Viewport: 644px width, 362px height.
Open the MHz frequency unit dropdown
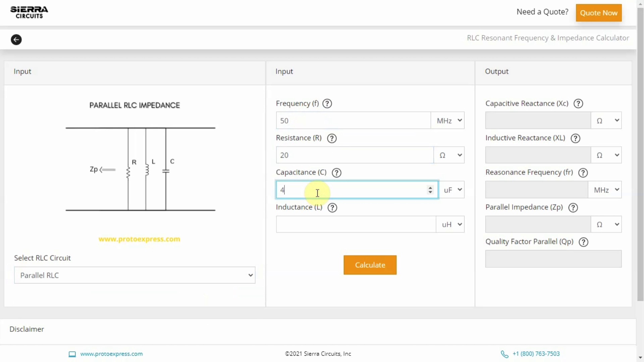tap(448, 121)
